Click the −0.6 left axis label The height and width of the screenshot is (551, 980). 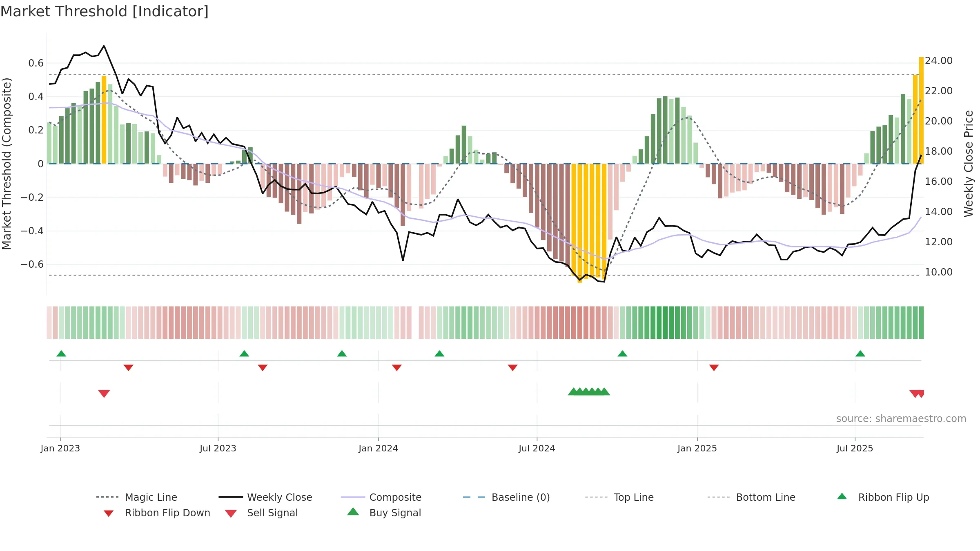(32, 264)
